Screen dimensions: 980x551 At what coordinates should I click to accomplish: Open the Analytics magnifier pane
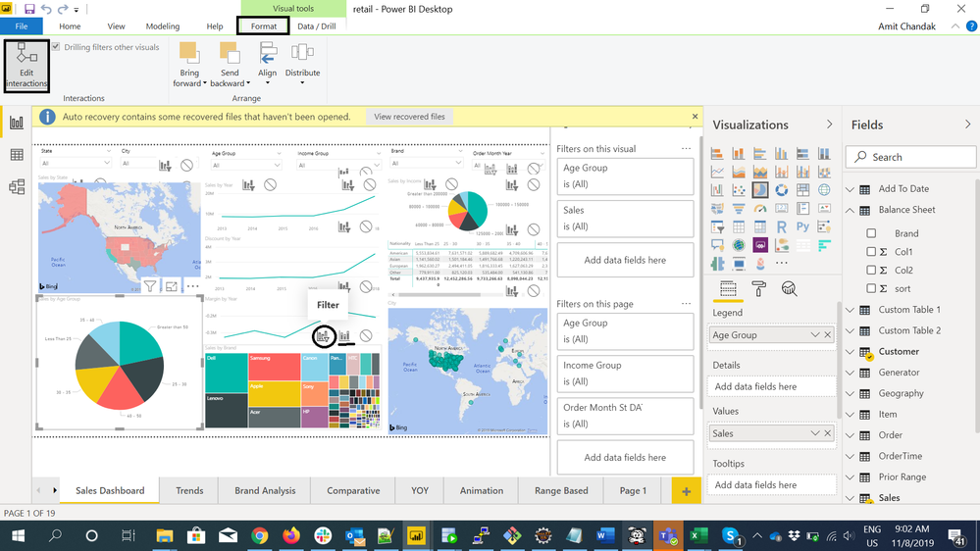789,288
